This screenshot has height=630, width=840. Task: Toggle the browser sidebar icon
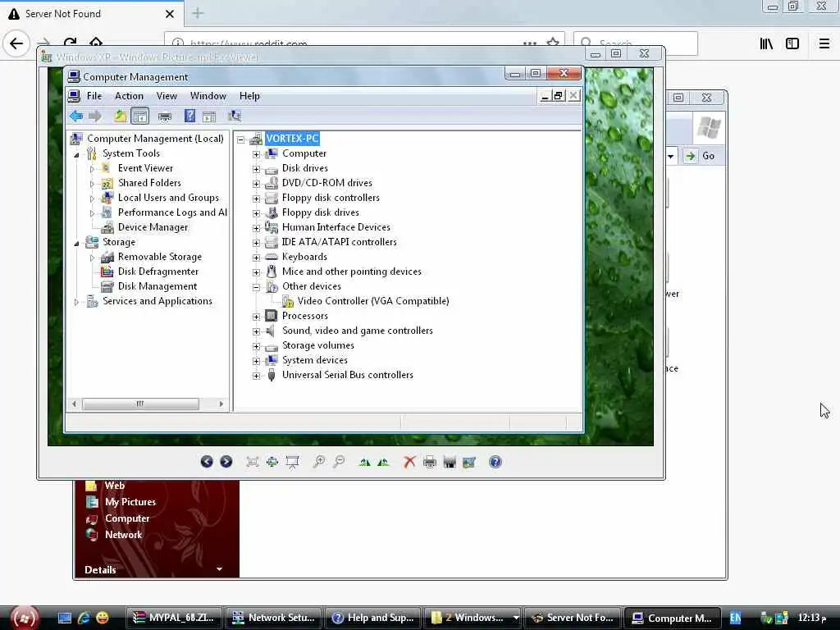(x=792, y=44)
